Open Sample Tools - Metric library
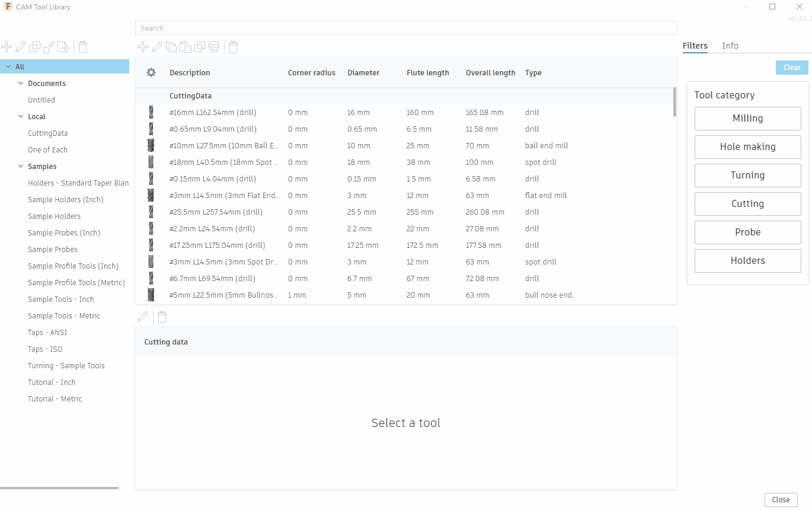The width and height of the screenshot is (812, 510). pos(64,316)
